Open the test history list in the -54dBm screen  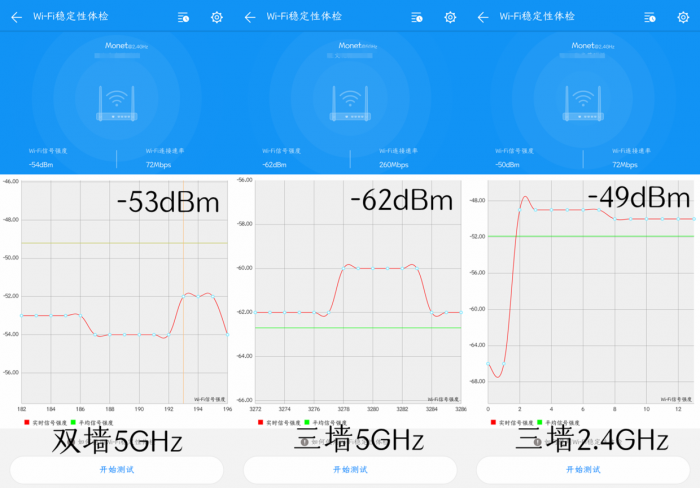click(x=183, y=17)
